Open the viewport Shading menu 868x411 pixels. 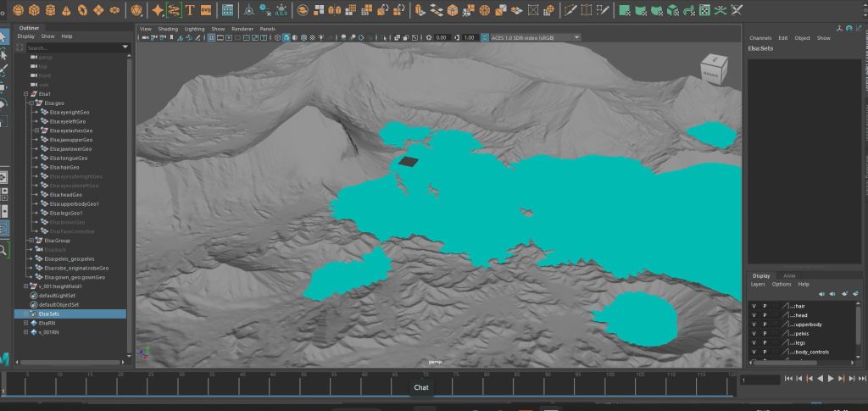(168, 29)
